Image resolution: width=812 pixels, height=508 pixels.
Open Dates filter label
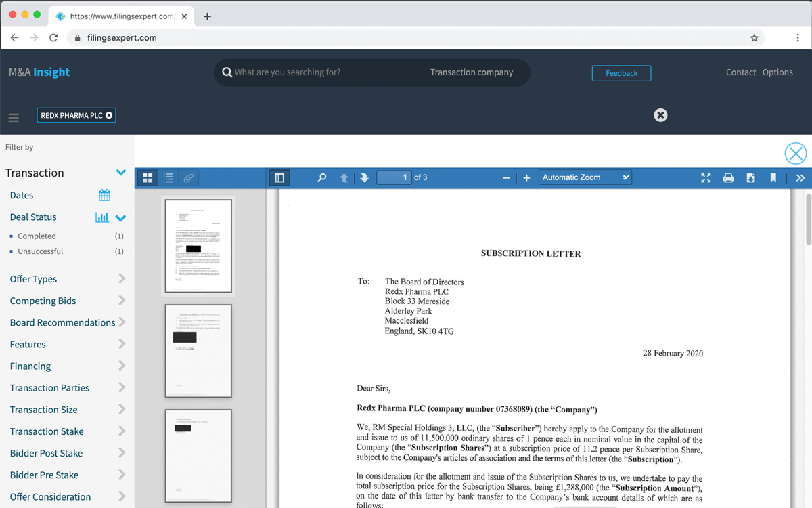22,195
